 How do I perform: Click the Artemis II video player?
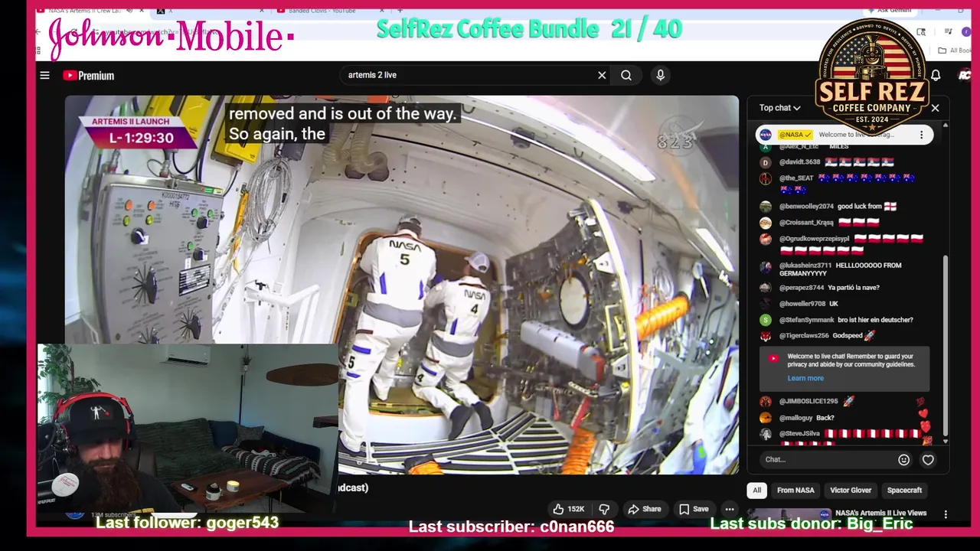coord(402,285)
